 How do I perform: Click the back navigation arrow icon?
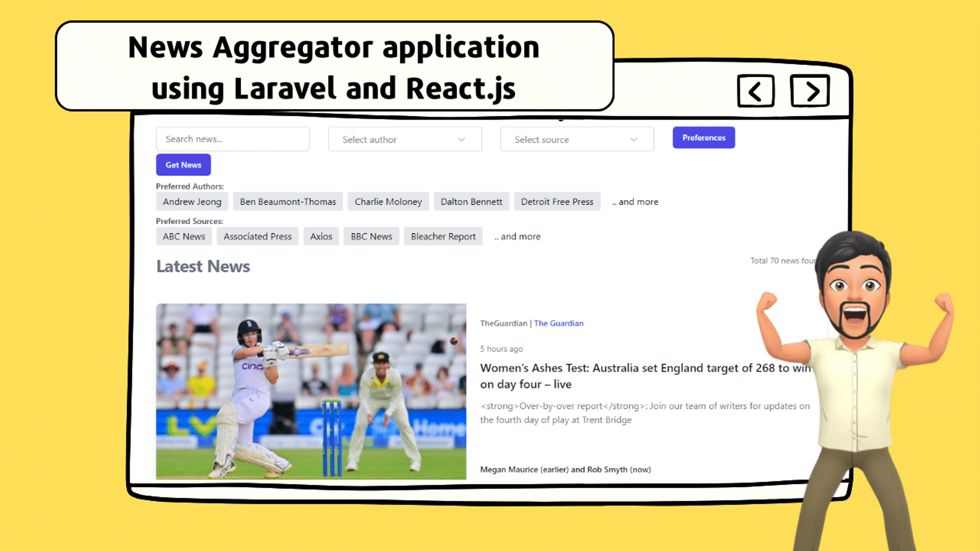click(755, 91)
